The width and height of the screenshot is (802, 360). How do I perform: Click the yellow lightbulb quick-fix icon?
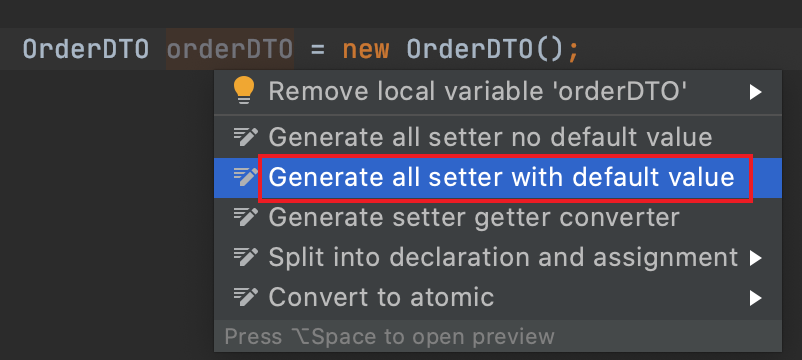coord(243,91)
